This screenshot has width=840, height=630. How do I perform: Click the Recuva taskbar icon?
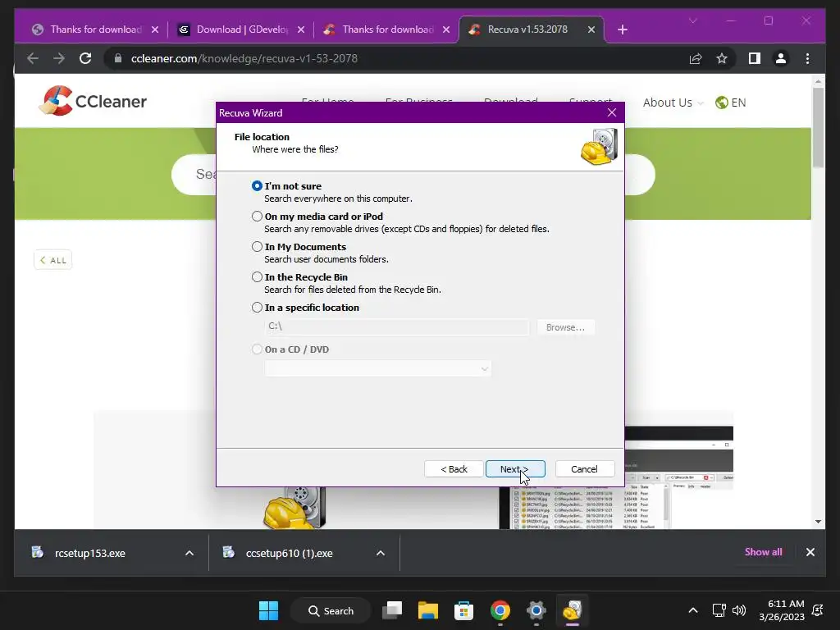pos(572,610)
